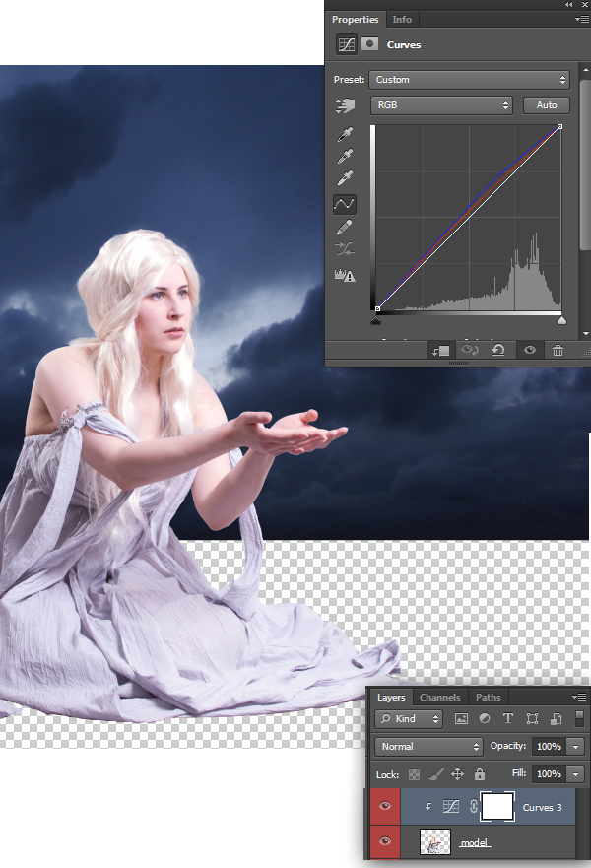Viewport: 591px width, 868px height.
Task: Switch to the Channels tab
Action: 439,698
